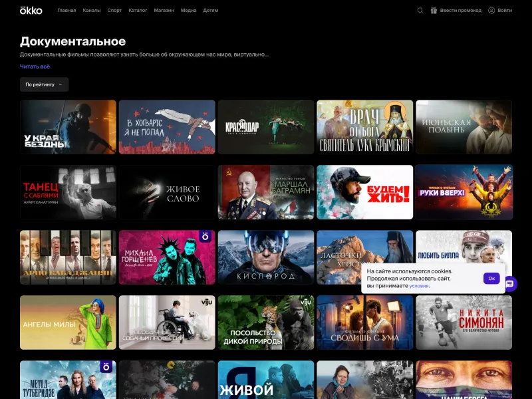532x399 pixels.
Task: Open the Я живой film card
Action: pyautogui.click(x=266, y=380)
